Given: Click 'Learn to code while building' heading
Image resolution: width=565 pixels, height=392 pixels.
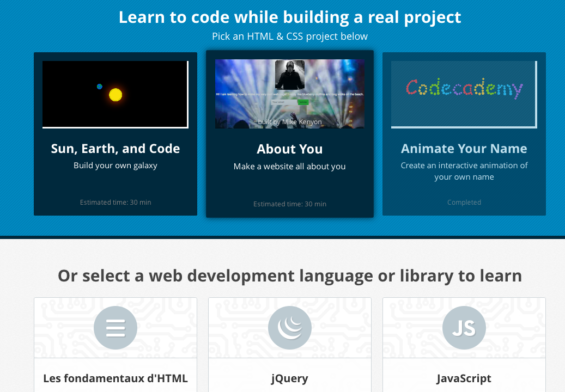Looking at the screenshot, I should pyautogui.click(x=290, y=17).
